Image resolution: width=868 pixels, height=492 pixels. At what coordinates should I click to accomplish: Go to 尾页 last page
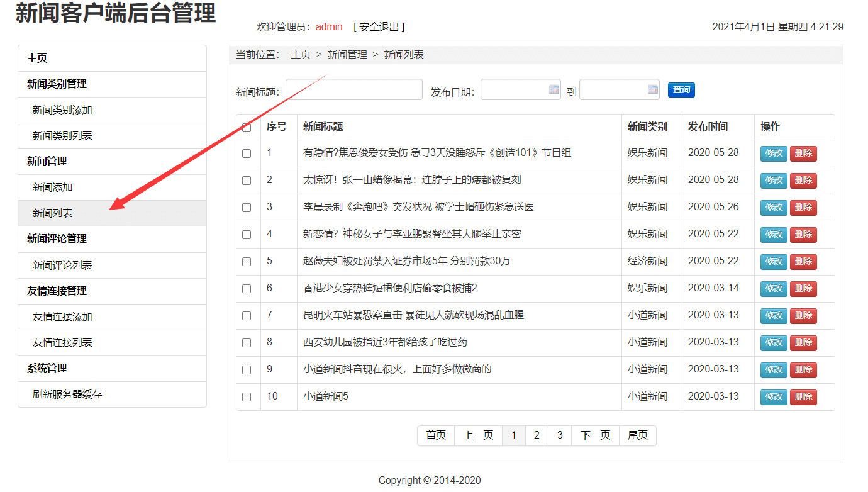638,435
